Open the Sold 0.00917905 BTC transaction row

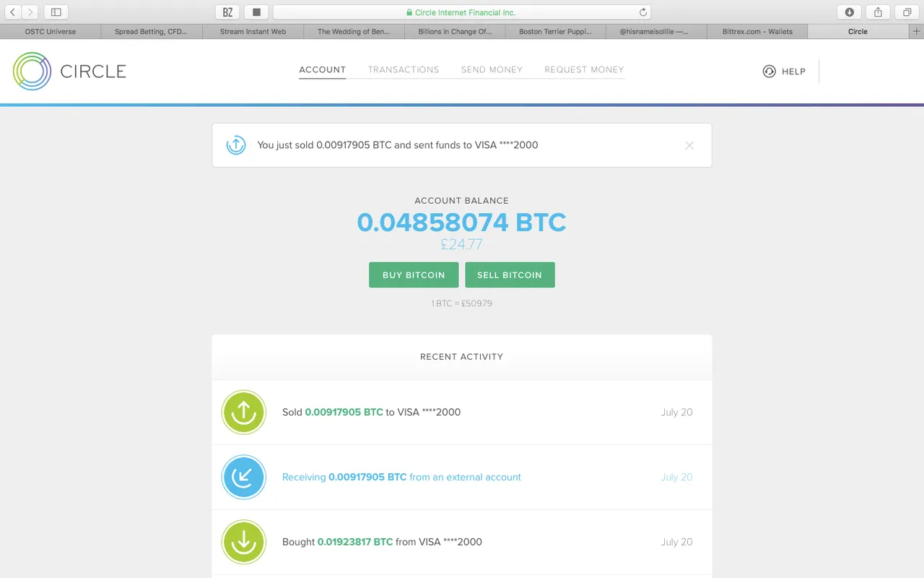click(x=462, y=412)
